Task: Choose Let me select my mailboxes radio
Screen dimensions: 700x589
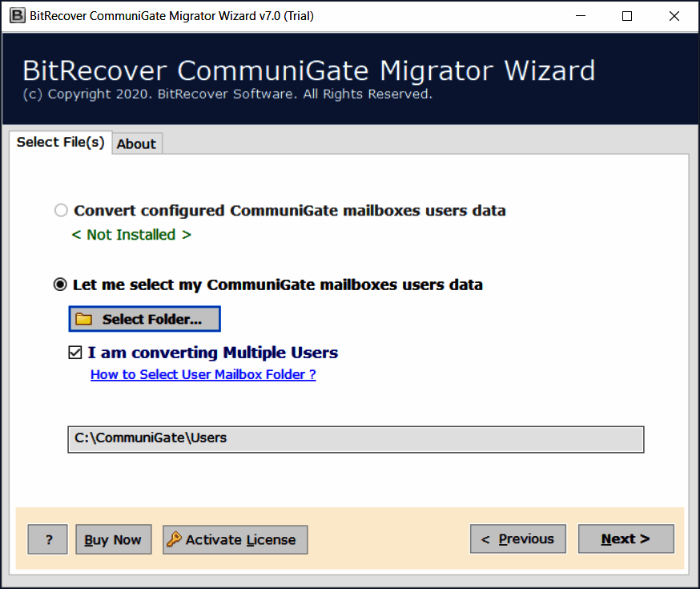Action: pos(60,284)
